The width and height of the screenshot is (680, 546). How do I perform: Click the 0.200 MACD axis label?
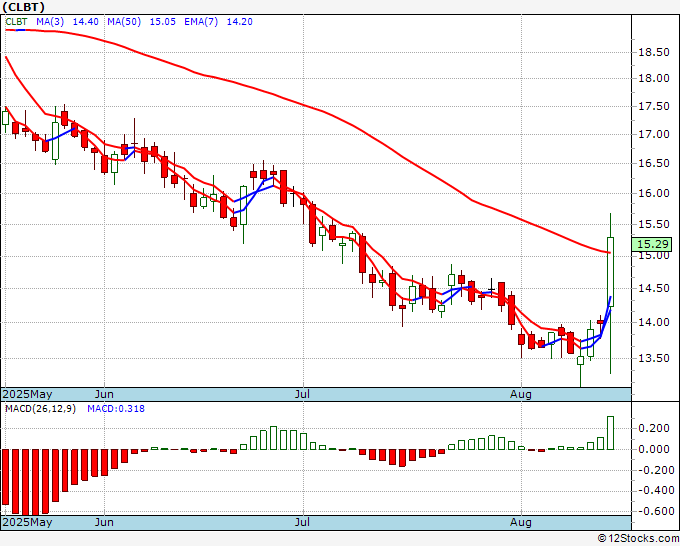(x=654, y=428)
